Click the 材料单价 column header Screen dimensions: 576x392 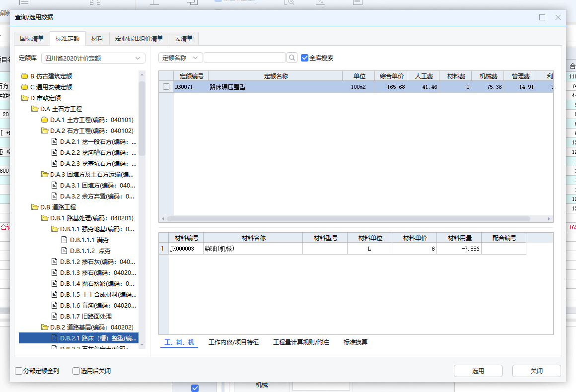point(414,238)
